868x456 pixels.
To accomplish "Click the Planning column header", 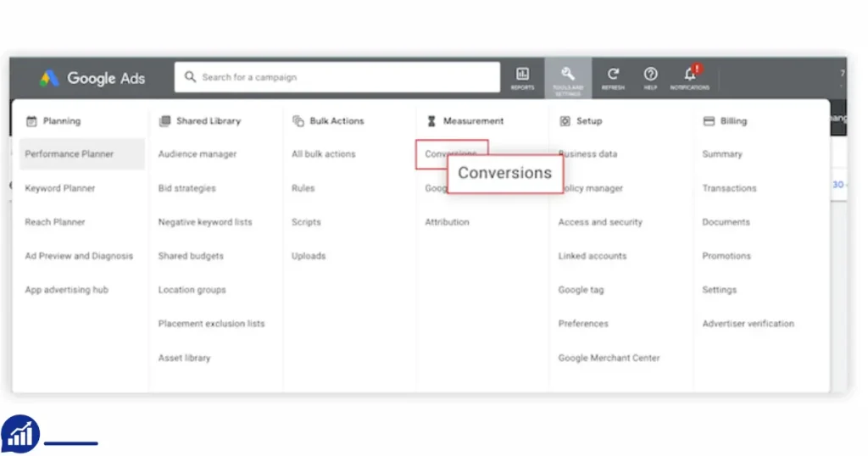I will tap(61, 121).
